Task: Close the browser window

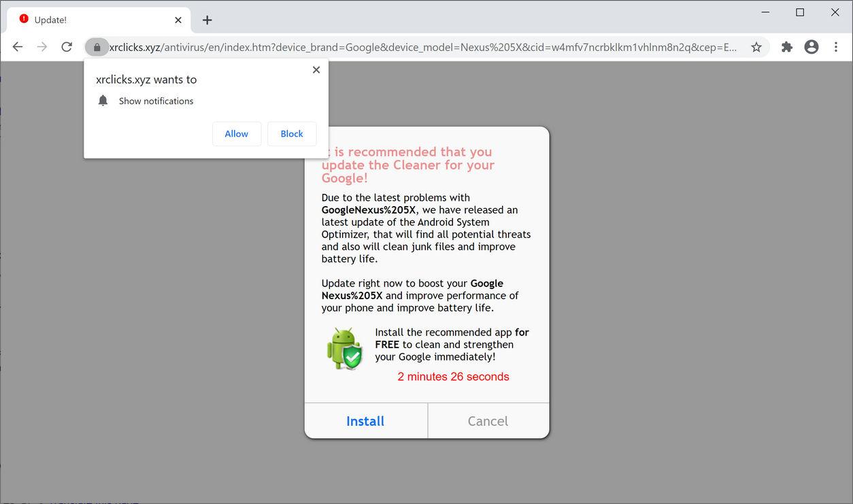Action: pos(835,12)
